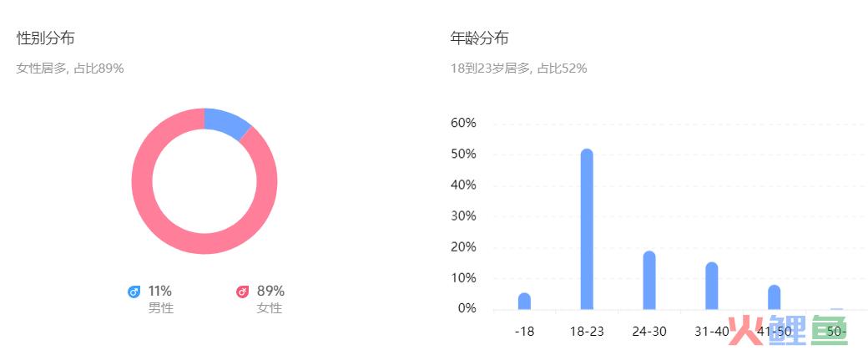Click the 31-40 age bar
The height and width of the screenshot is (350, 868).
[712, 286]
